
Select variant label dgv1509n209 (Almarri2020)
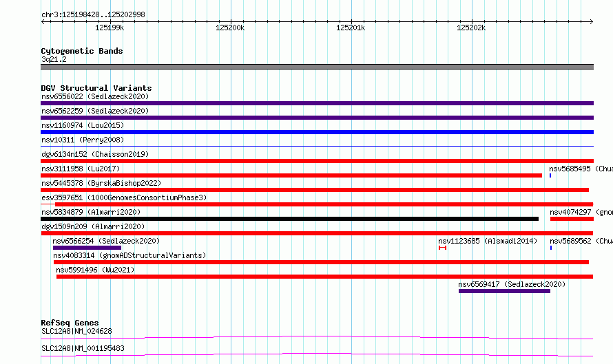tap(93, 226)
